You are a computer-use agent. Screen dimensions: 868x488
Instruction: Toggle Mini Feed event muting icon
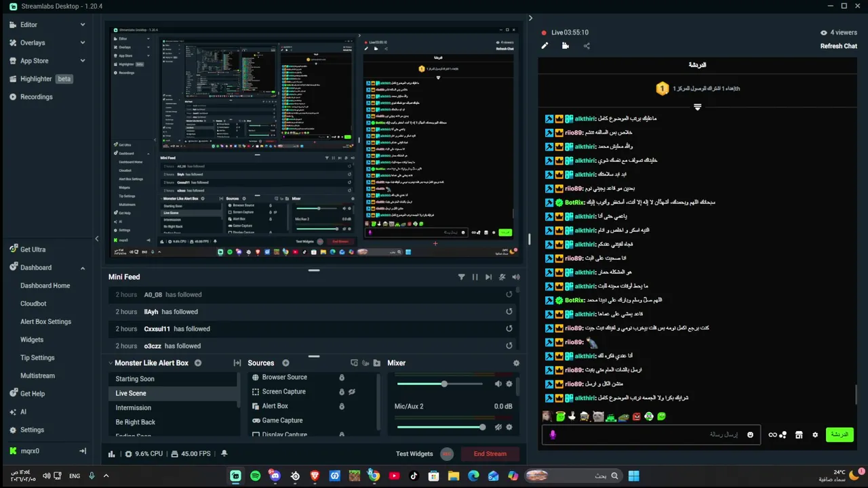coord(502,277)
